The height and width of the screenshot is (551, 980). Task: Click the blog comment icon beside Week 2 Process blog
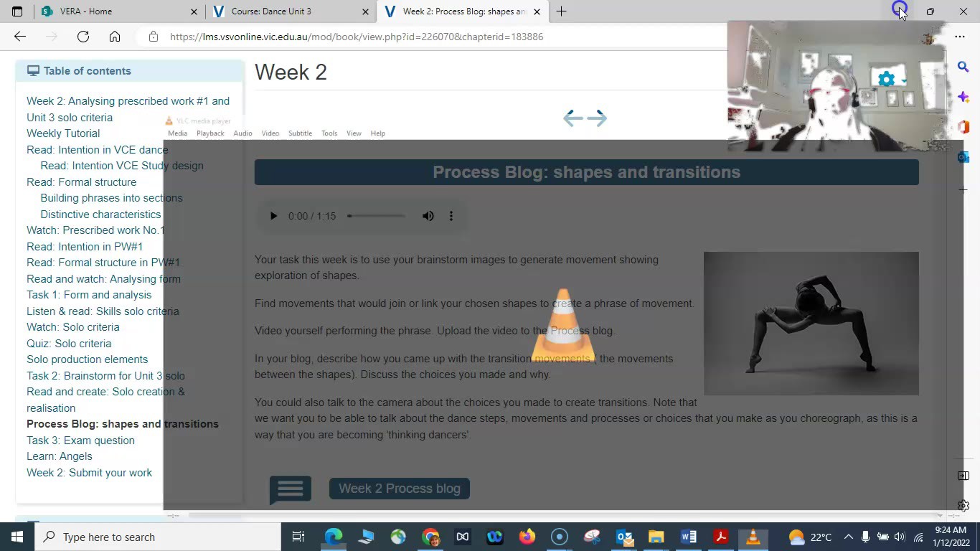pos(290,489)
